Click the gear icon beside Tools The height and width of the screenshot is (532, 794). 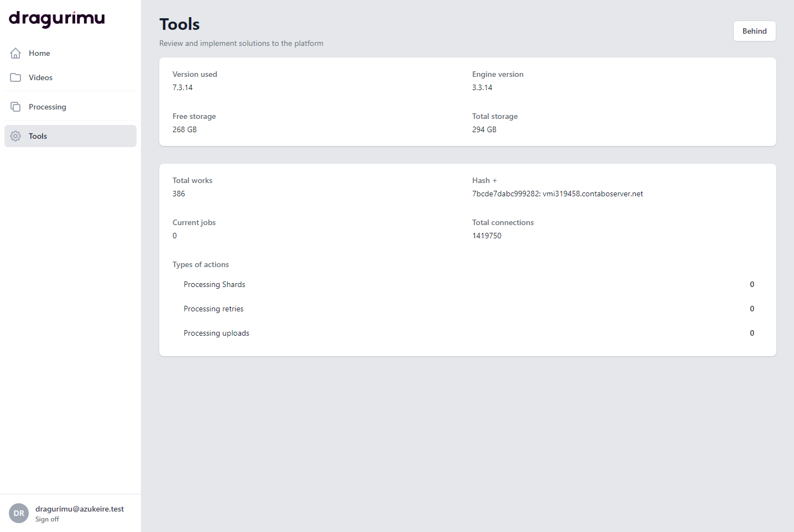15,136
